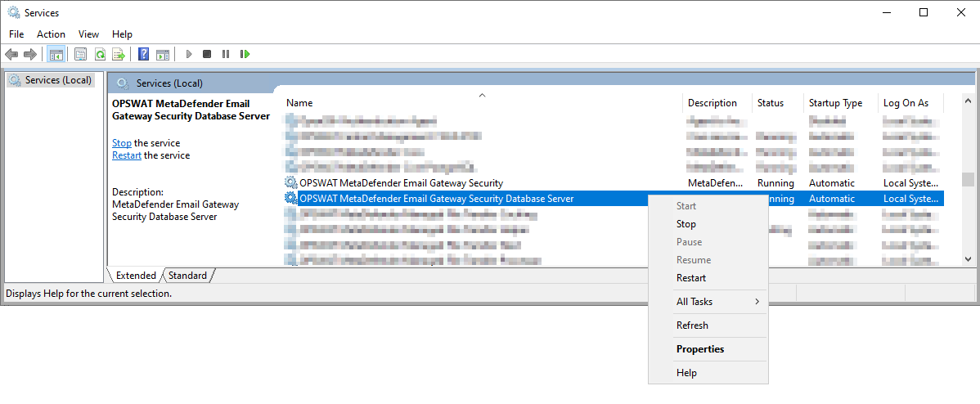Toggle Show/Hide Console Tree toolbar button
The height and width of the screenshot is (404, 980).
56,54
